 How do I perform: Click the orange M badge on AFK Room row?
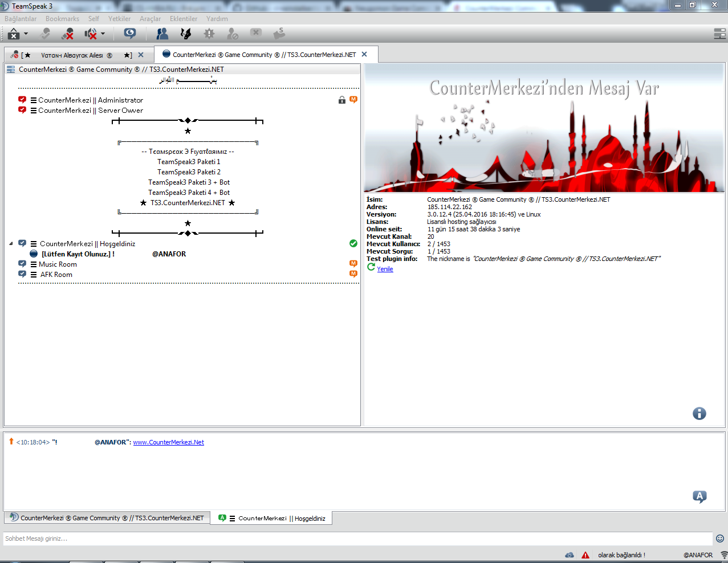pyautogui.click(x=353, y=274)
